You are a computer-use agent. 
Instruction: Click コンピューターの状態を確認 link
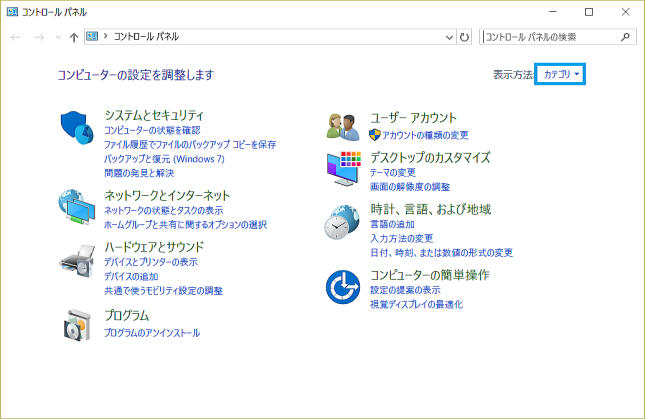tap(152, 130)
